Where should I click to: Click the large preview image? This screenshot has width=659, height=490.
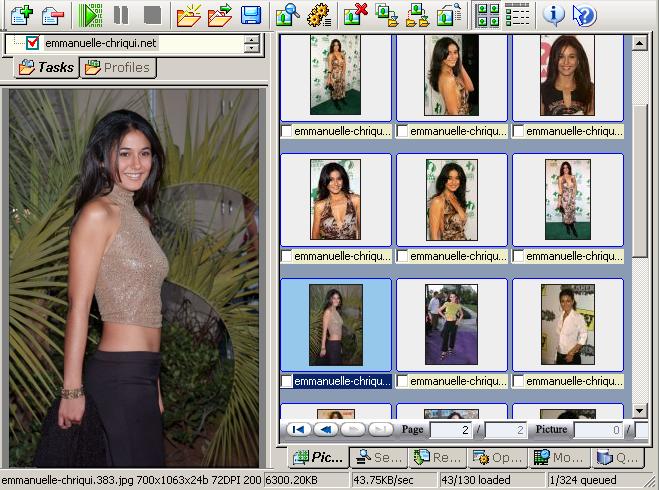pos(134,278)
